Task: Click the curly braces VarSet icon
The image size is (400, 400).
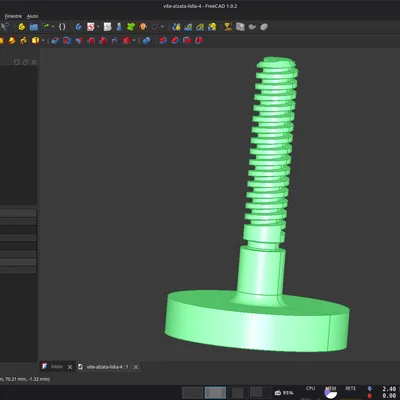Action: (x=62, y=27)
